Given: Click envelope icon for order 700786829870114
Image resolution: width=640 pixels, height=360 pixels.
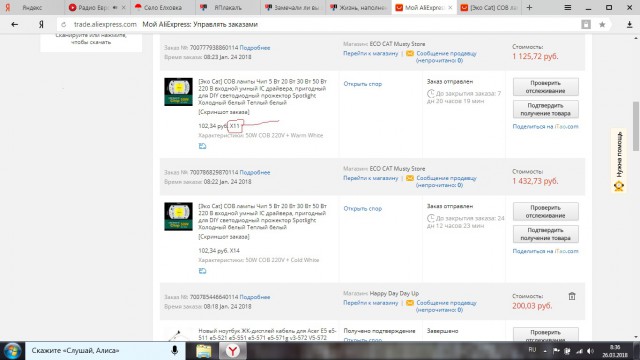Looking at the screenshot, I should click(410, 178).
